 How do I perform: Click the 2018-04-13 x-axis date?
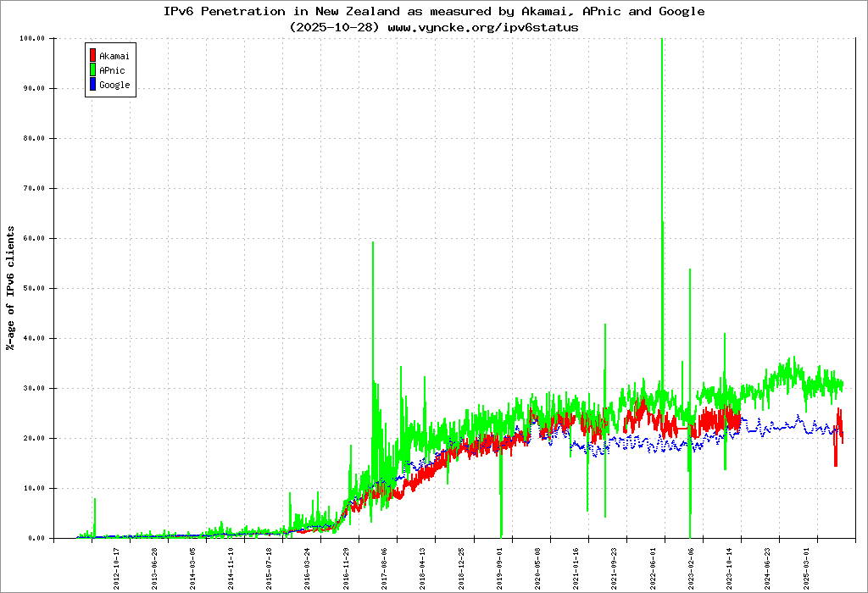click(x=422, y=568)
